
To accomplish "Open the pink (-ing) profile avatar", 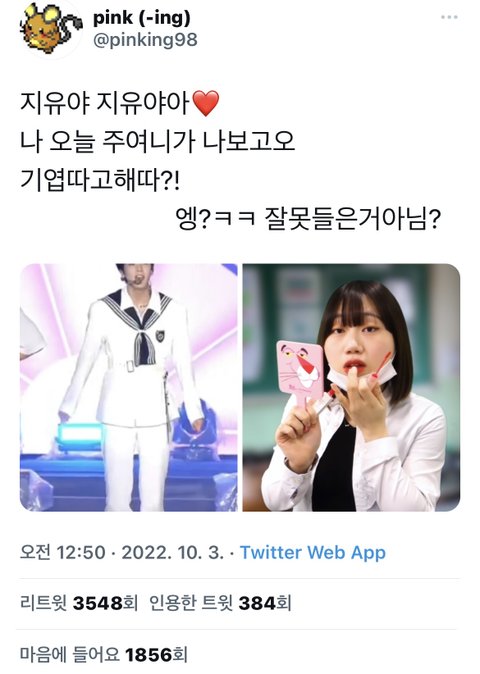I will point(50,28).
